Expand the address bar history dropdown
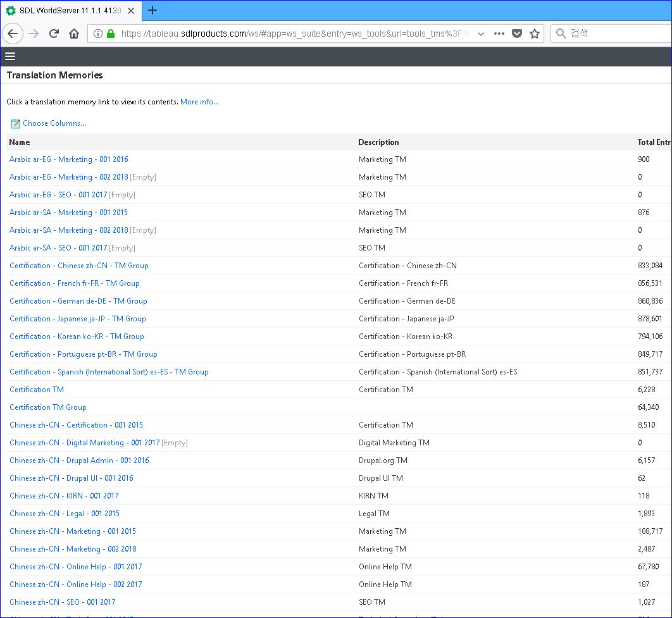Viewport: 672px width, 618px height. click(481, 34)
